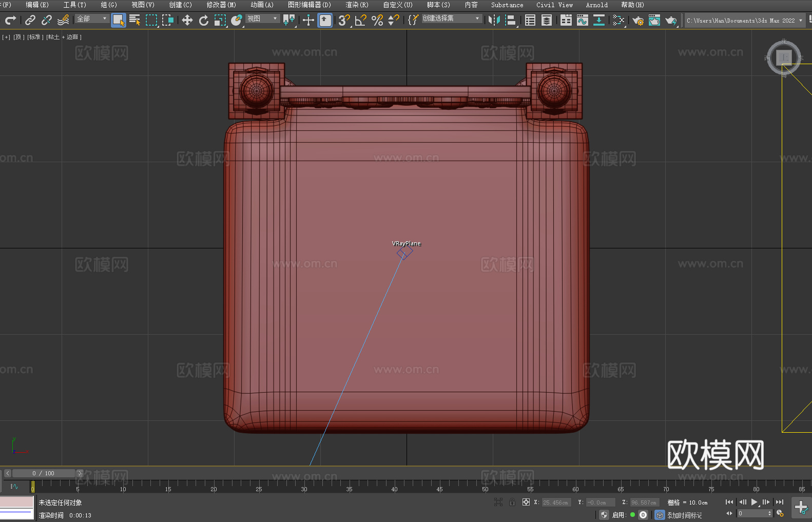Screen dimensions: 812x522
Task: Click Edit Named Selection Sets icon
Action: point(413,20)
